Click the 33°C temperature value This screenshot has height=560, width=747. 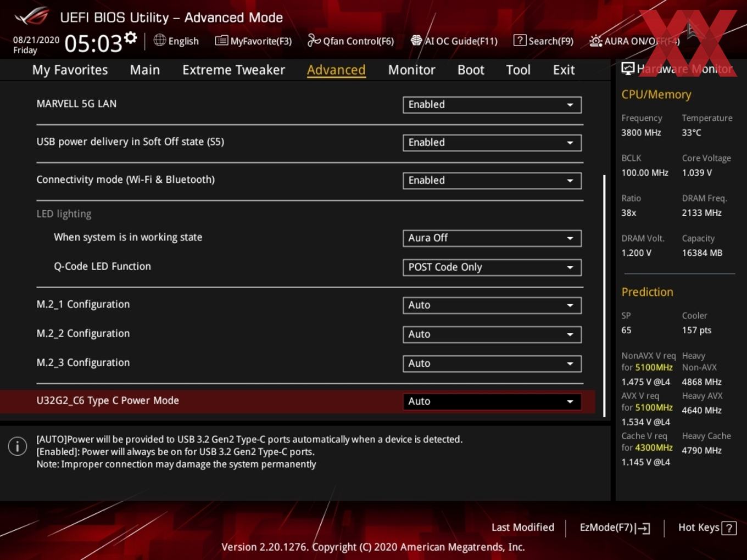point(692,132)
